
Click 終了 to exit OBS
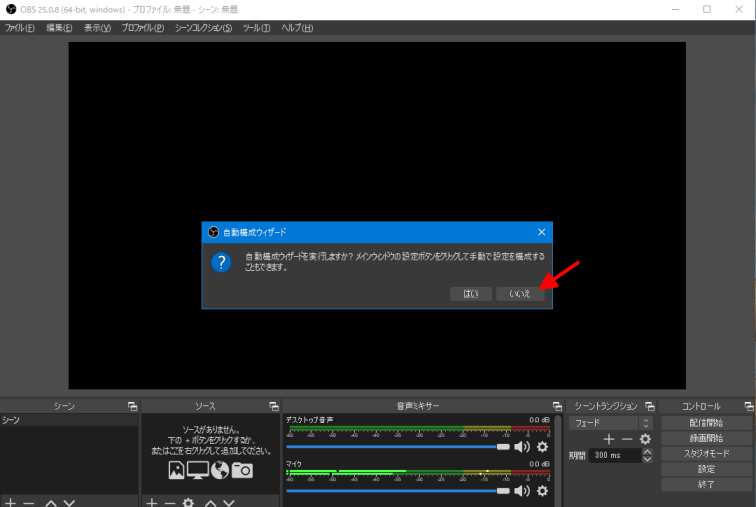click(x=706, y=484)
